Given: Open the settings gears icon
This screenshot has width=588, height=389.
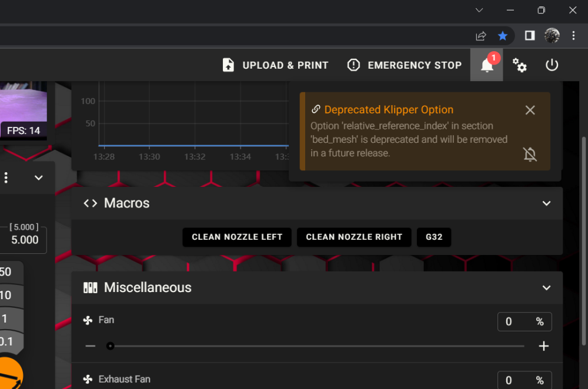Looking at the screenshot, I should coord(519,65).
